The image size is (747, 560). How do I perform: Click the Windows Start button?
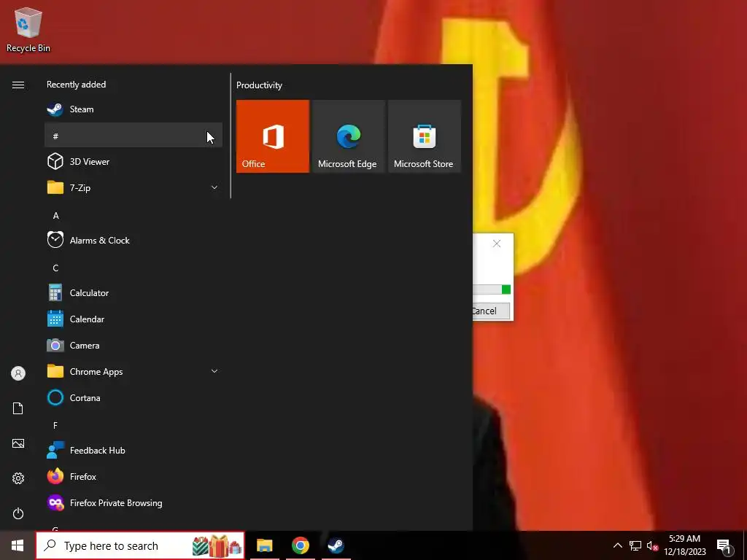[18, 545]
